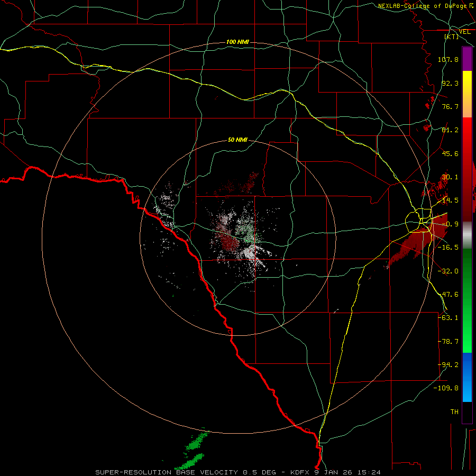
Task: Select the -94.2 legend value
Action: tap(448, 365)
